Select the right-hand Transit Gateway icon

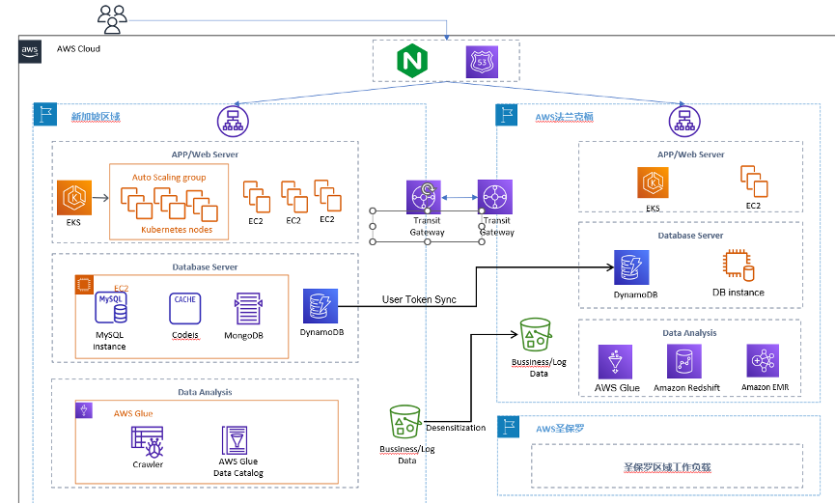pos(495,197)
